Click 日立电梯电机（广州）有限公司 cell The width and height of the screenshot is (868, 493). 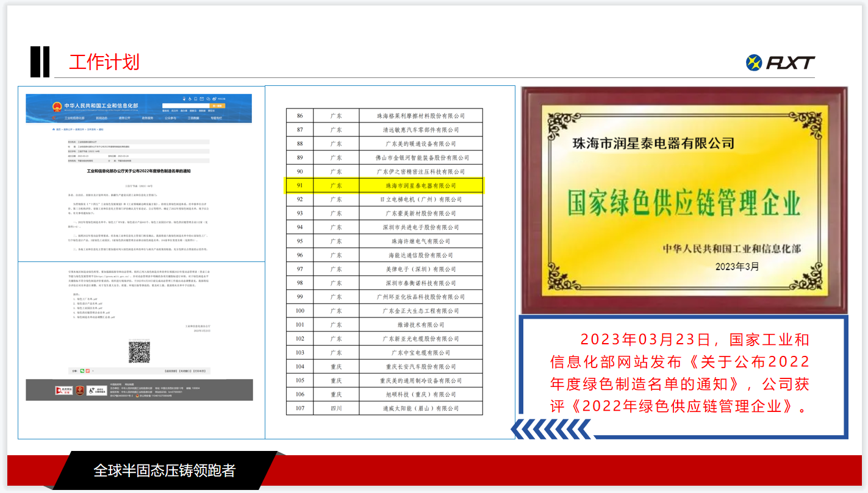[420, 199]
